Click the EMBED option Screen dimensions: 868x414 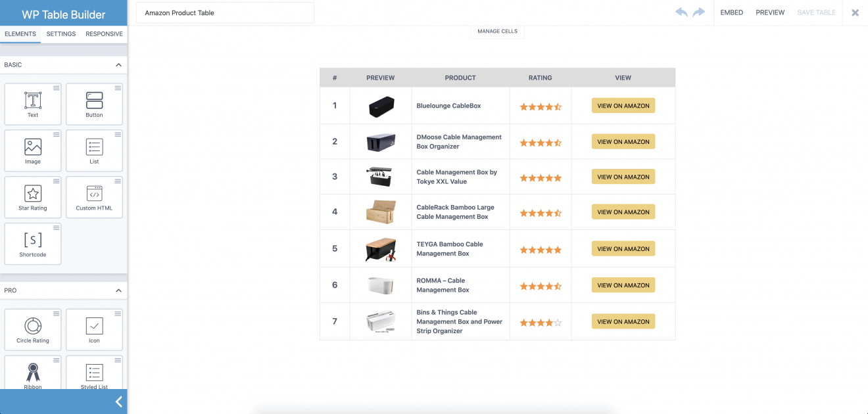(x=731, y=12)
